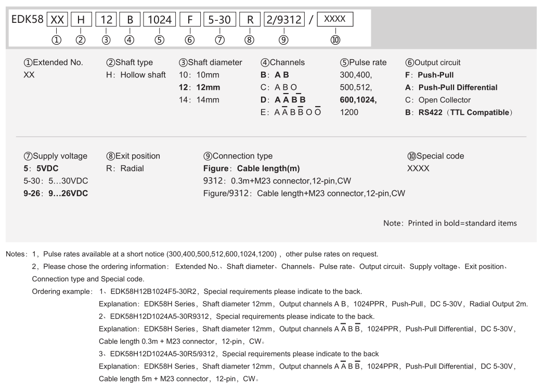
Task: Click note 1 about pulse rates availability
Action: [205, 254]
